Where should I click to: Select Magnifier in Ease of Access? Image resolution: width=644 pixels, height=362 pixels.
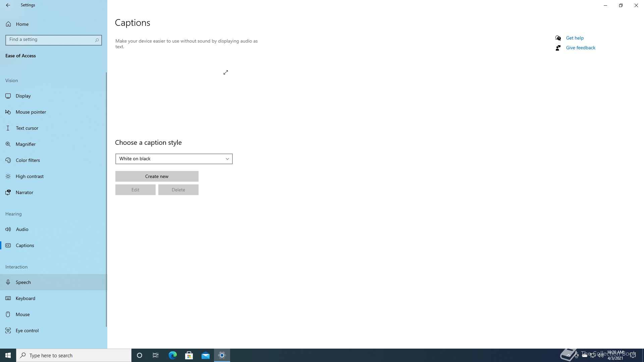tap(54, 144)
